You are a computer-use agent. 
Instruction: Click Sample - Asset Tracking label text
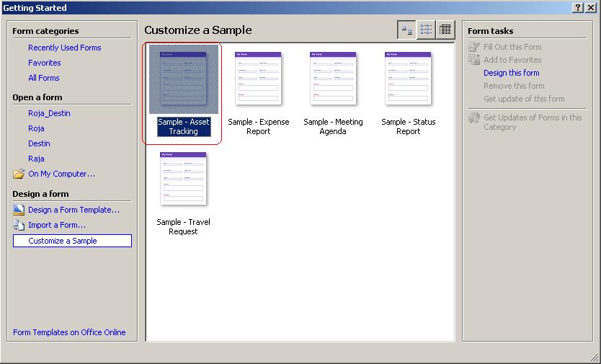[184, 127]
